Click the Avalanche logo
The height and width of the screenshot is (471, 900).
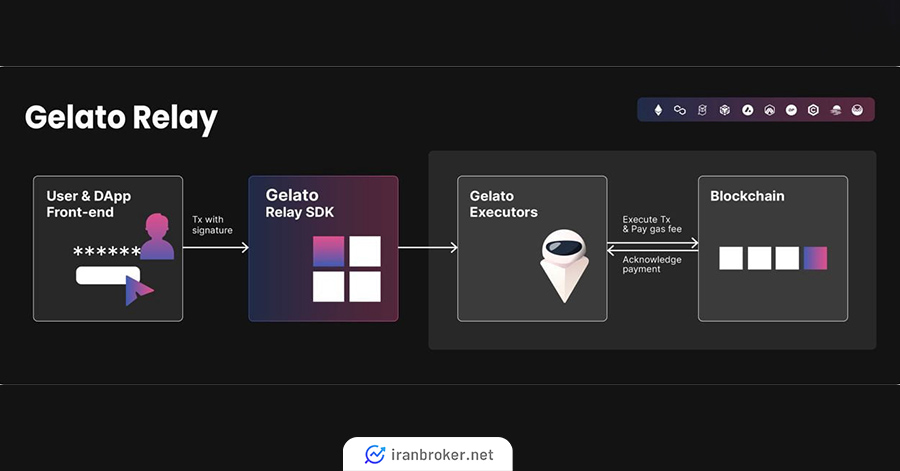pos(747,110)
